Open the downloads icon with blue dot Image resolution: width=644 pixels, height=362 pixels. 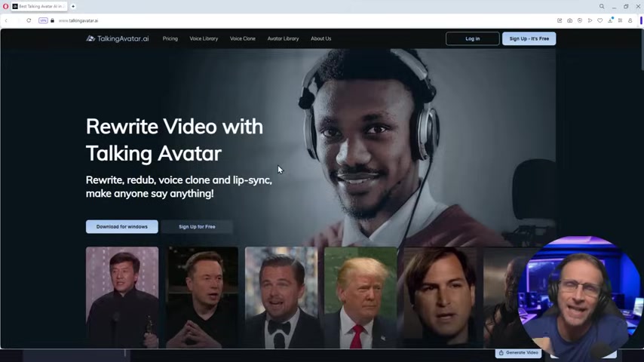click(x=610, y=20)
